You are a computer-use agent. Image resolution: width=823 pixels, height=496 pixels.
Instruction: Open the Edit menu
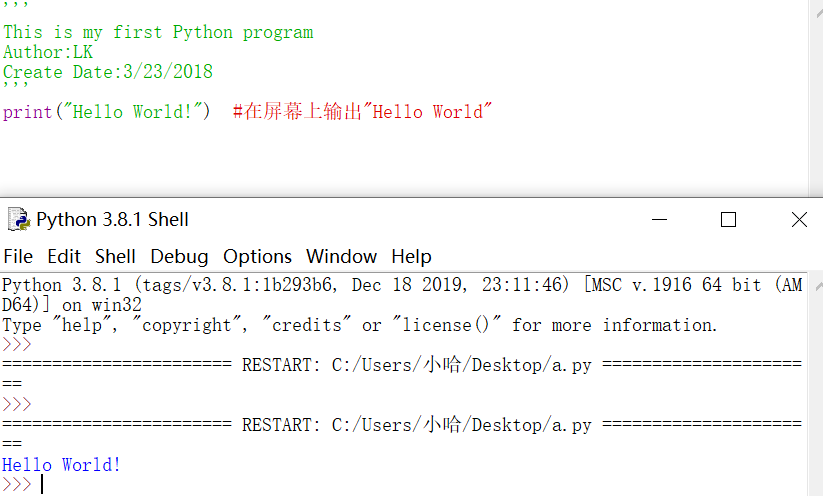click(x=64, y=256)
